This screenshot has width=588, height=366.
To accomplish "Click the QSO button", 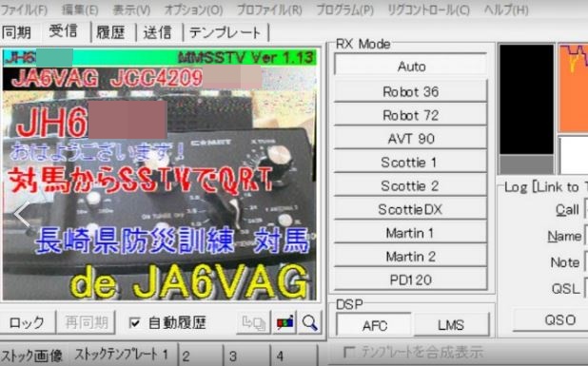I will coord(551,320).
